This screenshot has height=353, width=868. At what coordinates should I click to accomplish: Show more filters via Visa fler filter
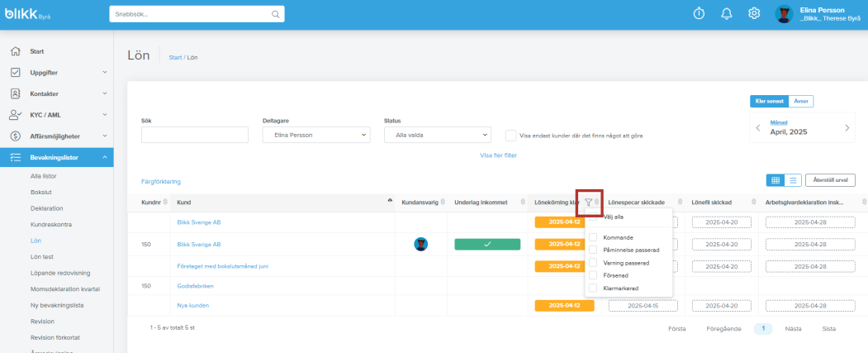(498, 155)
